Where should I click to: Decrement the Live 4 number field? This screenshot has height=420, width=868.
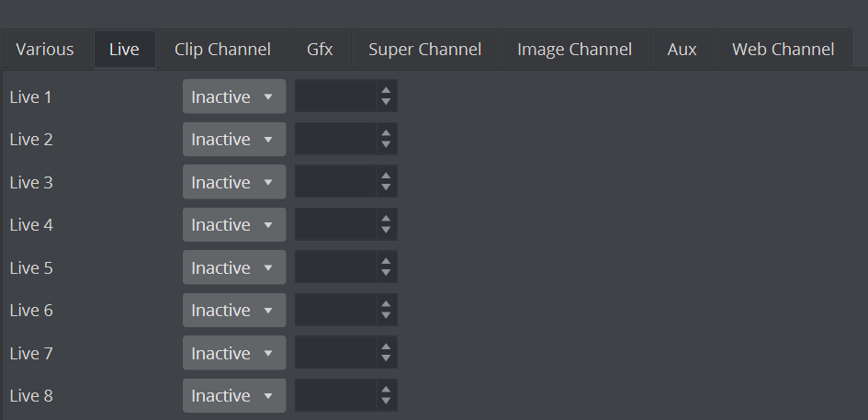pyautogui.click(x=386, y=231)
